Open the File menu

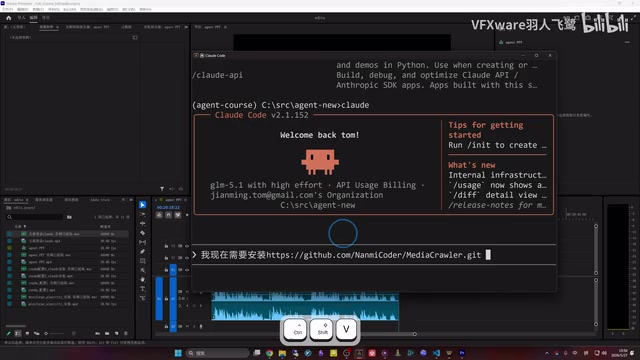(x=7, y=9)
